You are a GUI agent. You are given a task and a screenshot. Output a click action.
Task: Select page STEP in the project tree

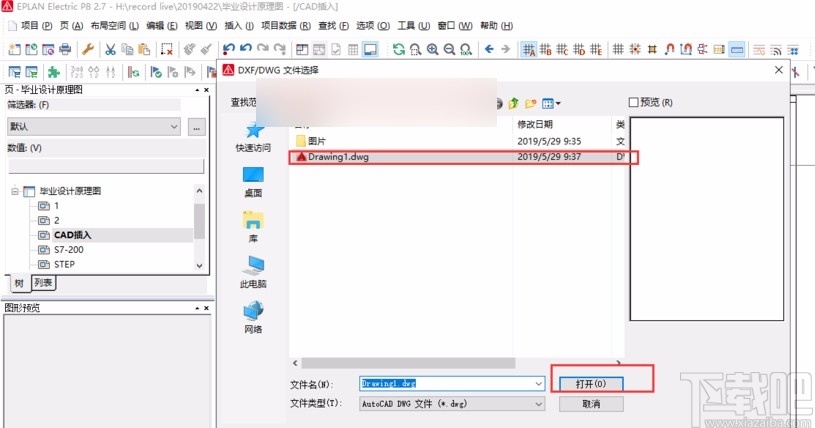tap(64, 264)
